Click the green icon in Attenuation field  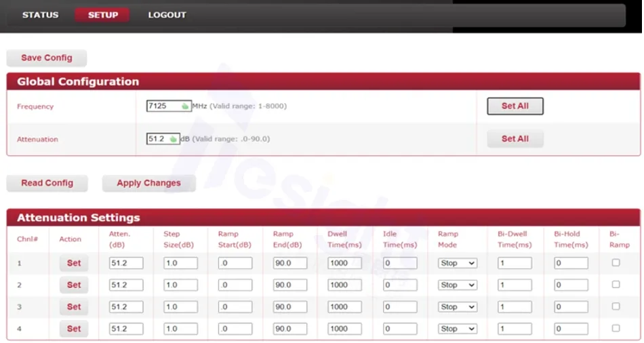tap(174, 139)
